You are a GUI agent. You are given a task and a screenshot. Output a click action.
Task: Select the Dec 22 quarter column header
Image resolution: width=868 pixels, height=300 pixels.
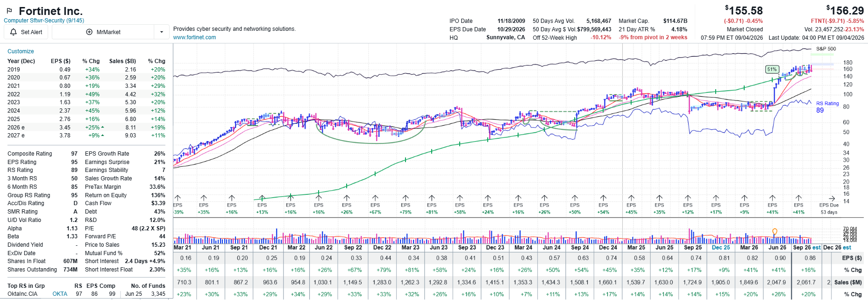[x=382, y=248]
